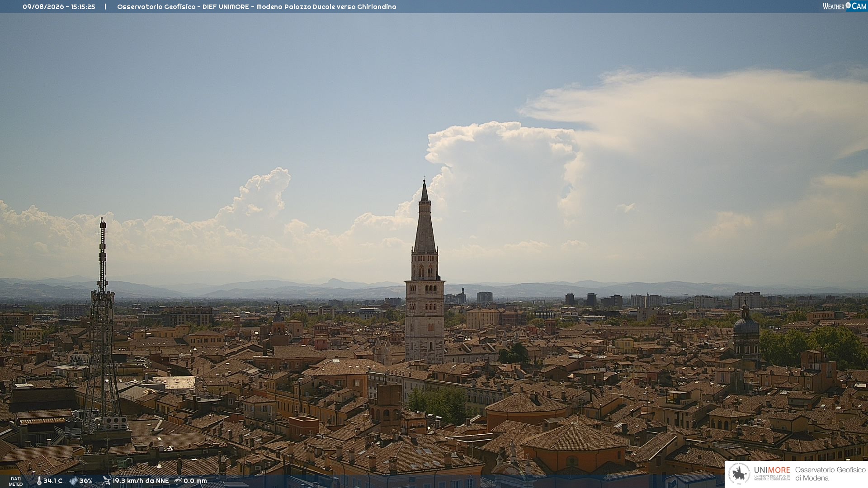
Task: Click the rain umbrella icon
Action: (178, 481)
